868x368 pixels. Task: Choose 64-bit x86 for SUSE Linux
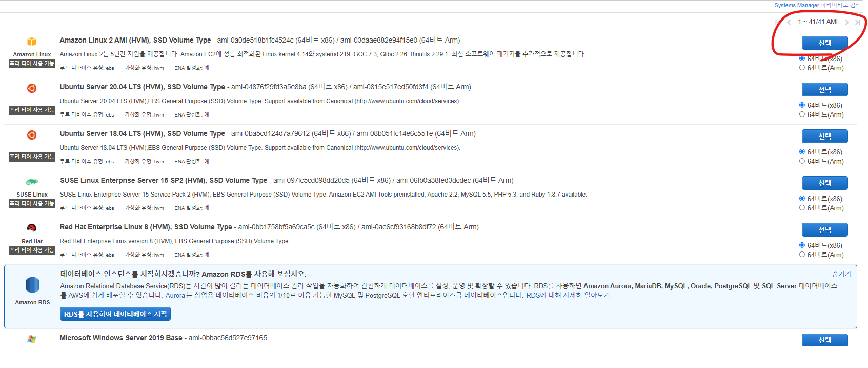pyautogui.click(x=802, y=199)
